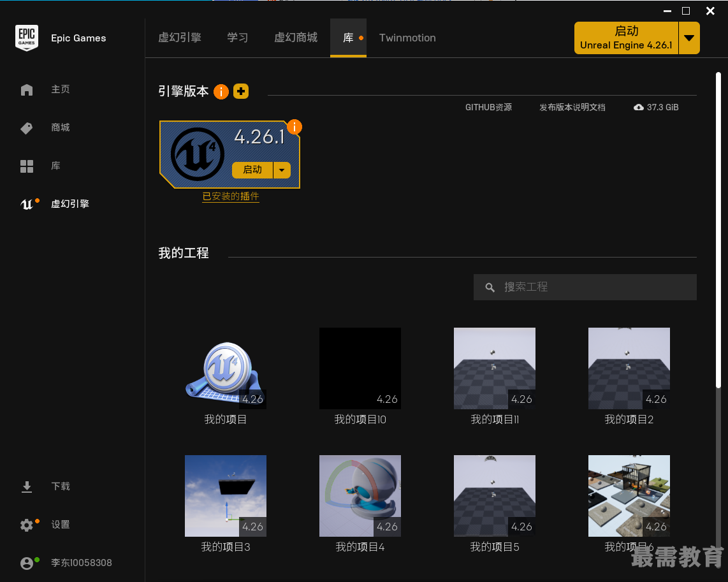Image resolution: width=728 pixels, height=582 pixels.
Task: Open the 我的项目5 thumbnail
Action: click(495, 496)
